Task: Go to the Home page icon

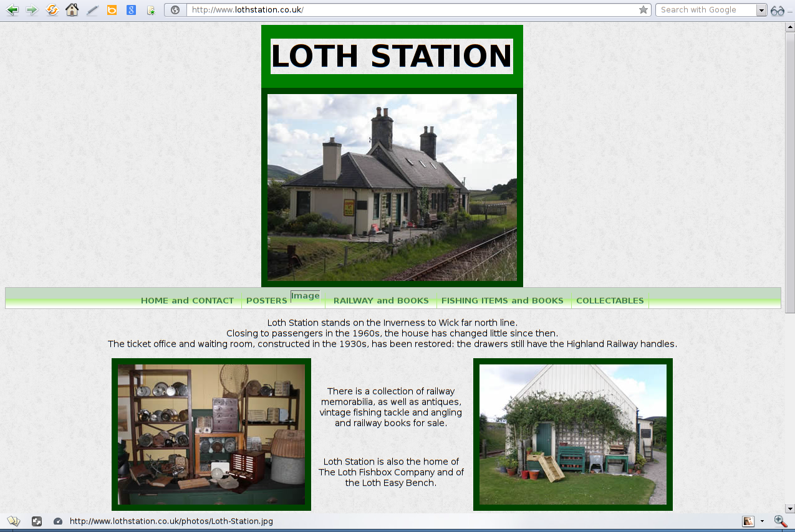Action: [x=72, y=10]
